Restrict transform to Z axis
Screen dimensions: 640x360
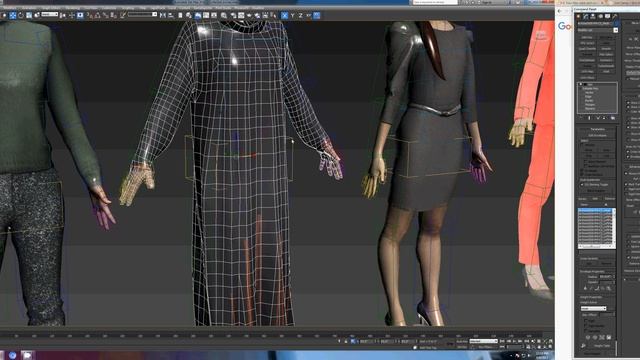(x=300, y=16)
